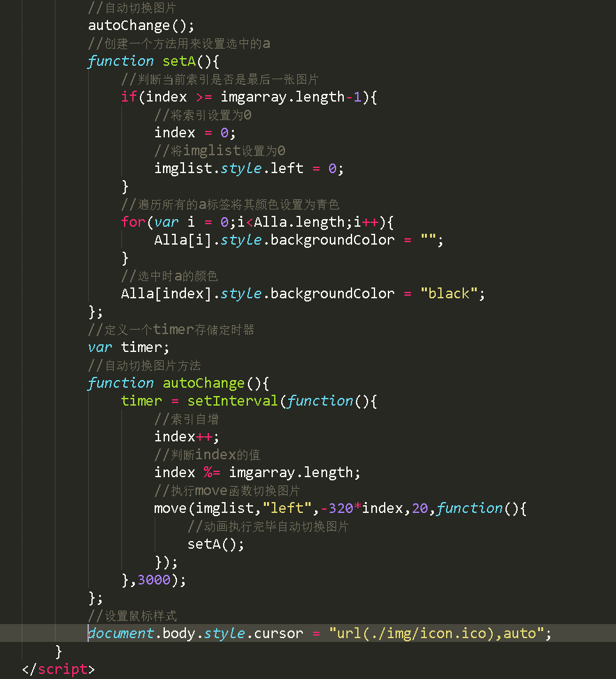The height and width of the screenshot is (679, 616).
Task: Click the 'var timer;' declaration
Action: click(128, 347)
